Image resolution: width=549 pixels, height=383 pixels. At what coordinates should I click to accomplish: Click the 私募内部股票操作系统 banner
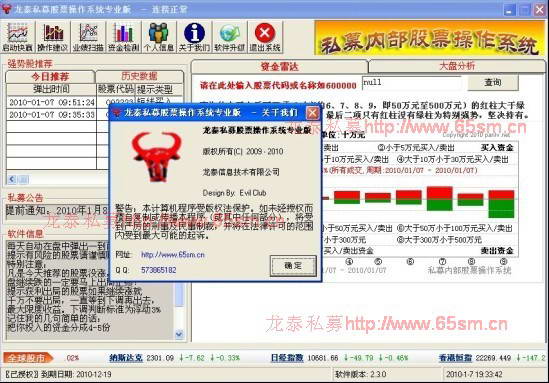coord(430,38)
